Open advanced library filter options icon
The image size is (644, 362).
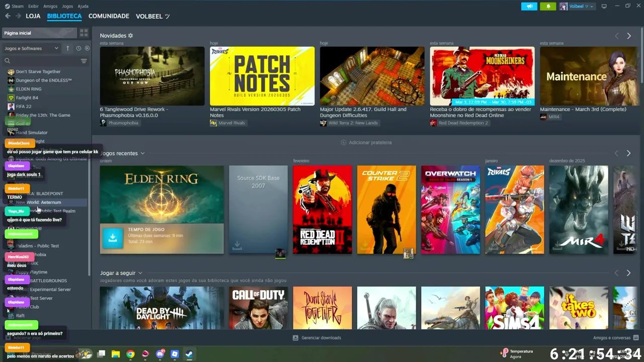point(84,61)
